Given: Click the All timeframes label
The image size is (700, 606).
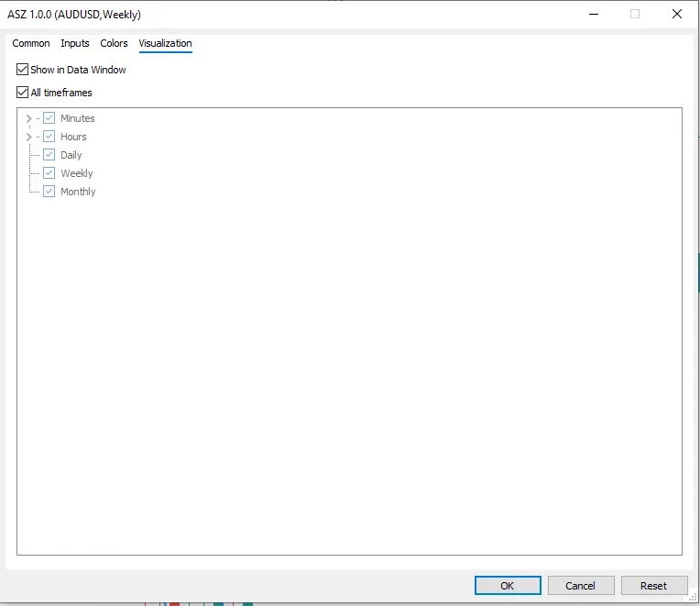Looking at the screenshot, I should (x=61, y=93).
